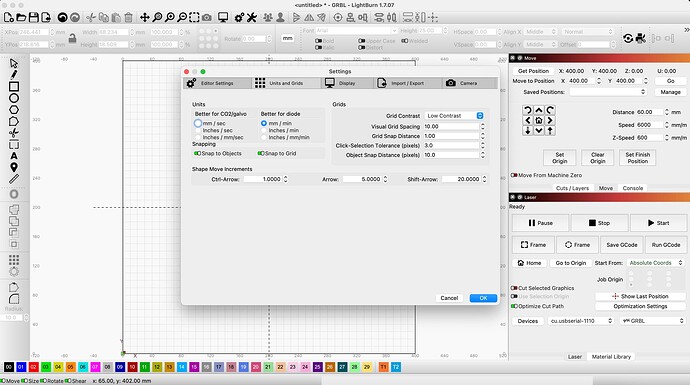Click the Zoom to Page magnifier icon

click(x=157, y=18)
